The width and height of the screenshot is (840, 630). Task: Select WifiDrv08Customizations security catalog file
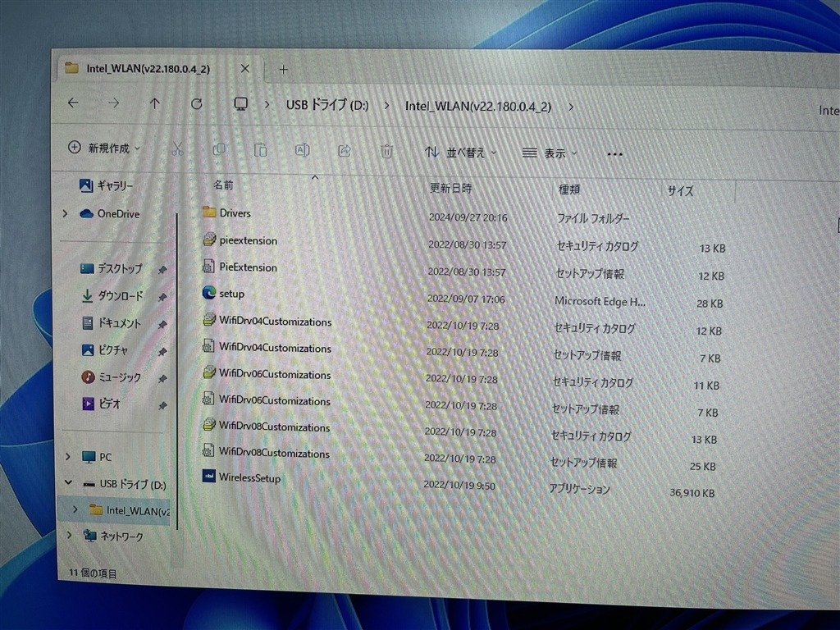(266, 427)
